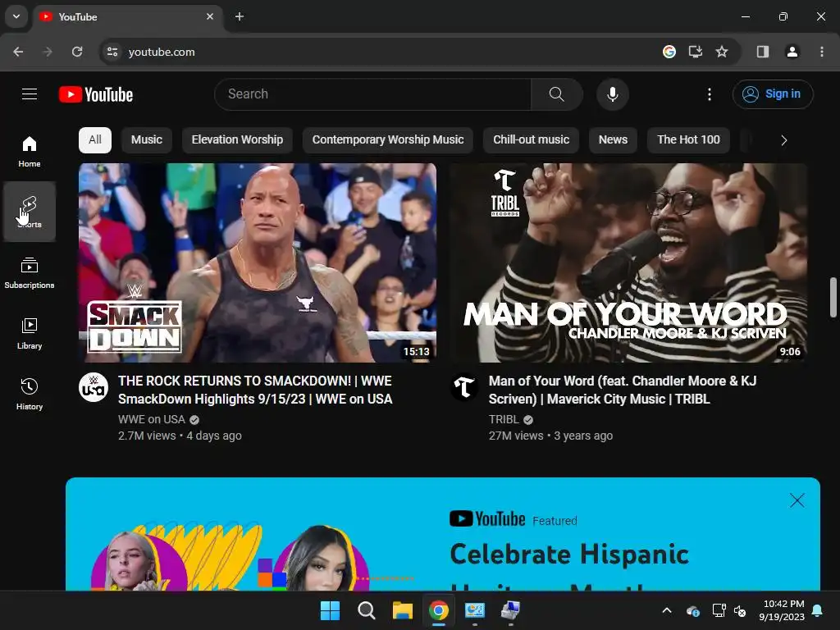Open YouTube settings three-dot menu
Screen dimensions: 840x630
point(710,94)
